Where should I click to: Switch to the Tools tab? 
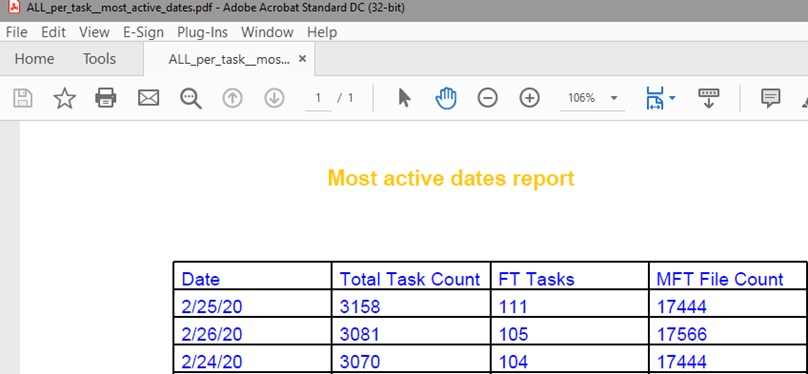[99, 59]
